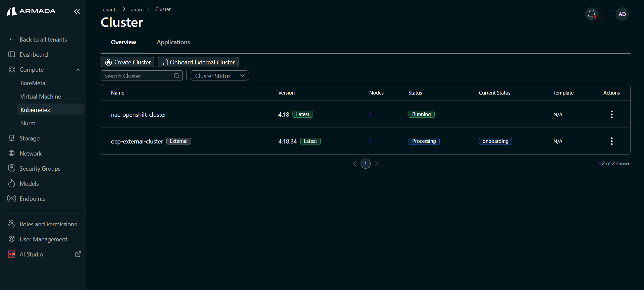Collapse the sidebar with double chevron icon
The height and width of the screenshot is (290, 644).
[77, 11]
